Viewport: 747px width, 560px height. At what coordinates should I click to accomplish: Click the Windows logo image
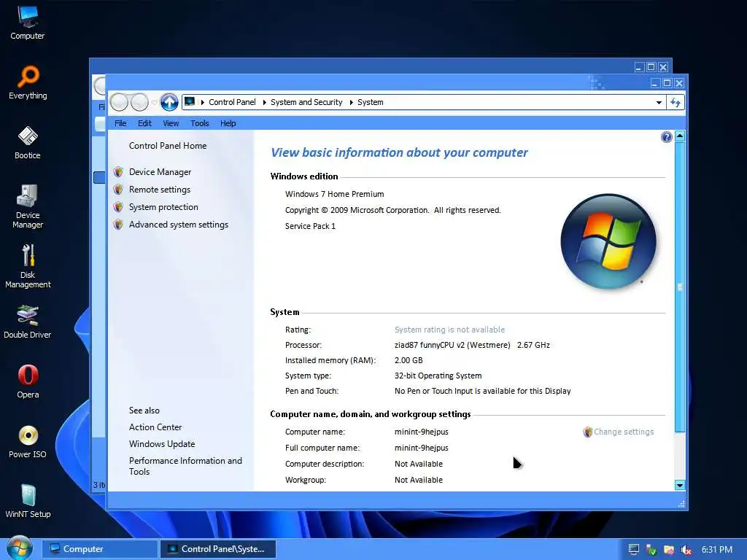click(608, 241)
